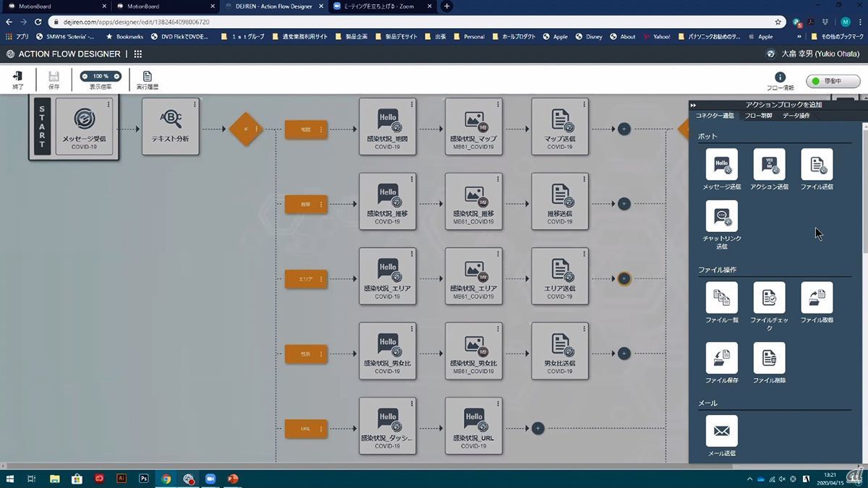This screenshot has width=868, height=488.
Task: Click plus node after 感染状況_URL
Action: (x=537, y=429)
